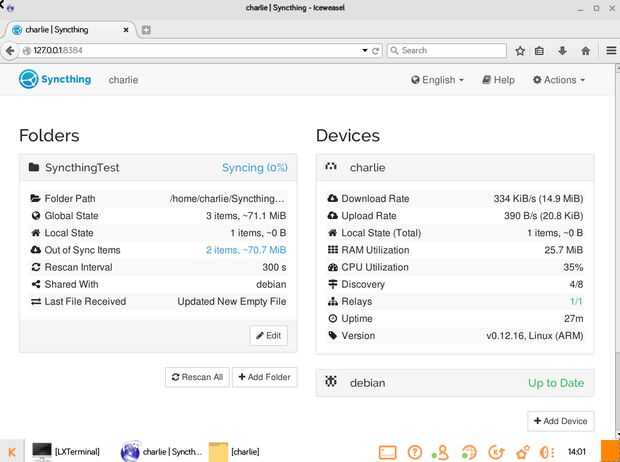Click the Uptime clock icon
620x462 pixels.
tap(333, 318)
